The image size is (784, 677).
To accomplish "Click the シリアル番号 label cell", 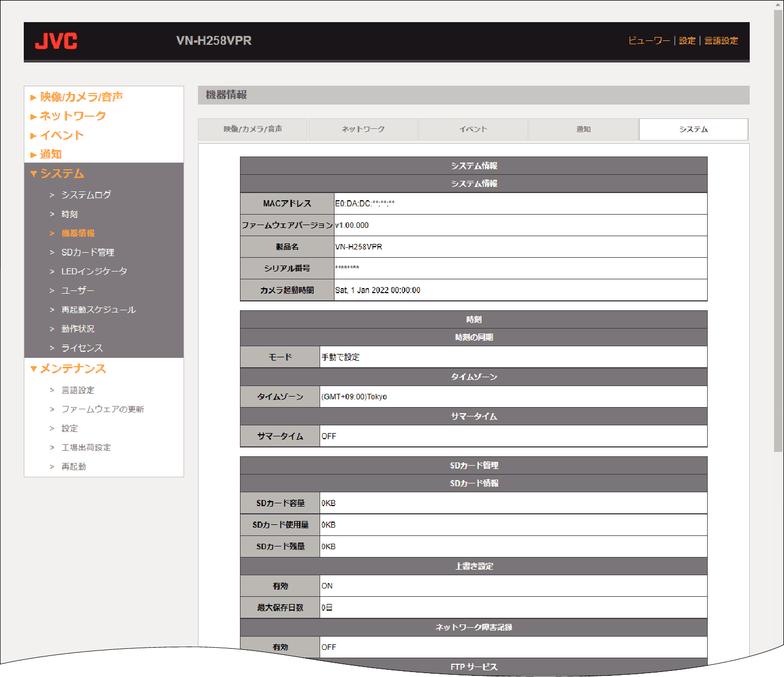I will point(288,268).
